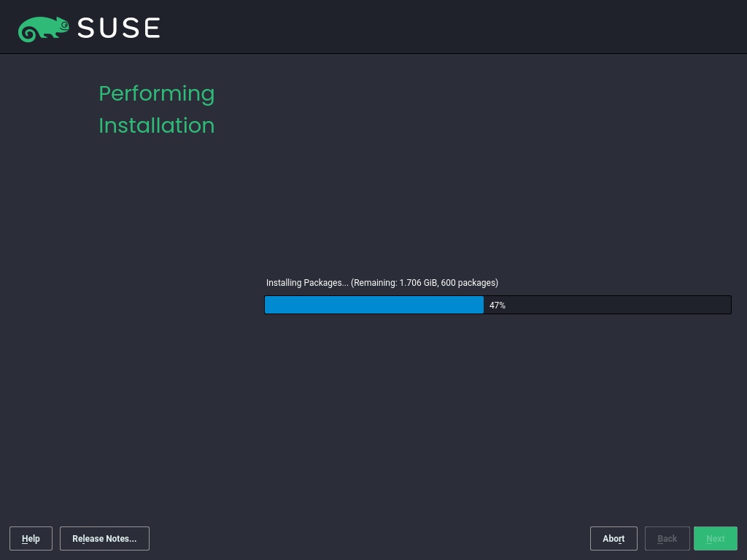Click the empty area below the progress bar
The height and width of the screenshot is (560, 747).
click(x=496, y=408)
